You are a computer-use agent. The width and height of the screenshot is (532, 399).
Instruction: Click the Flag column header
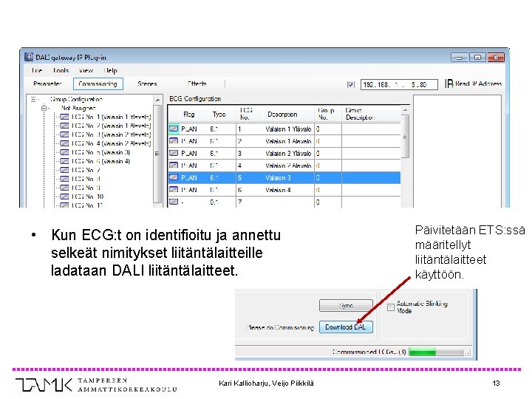188,115
